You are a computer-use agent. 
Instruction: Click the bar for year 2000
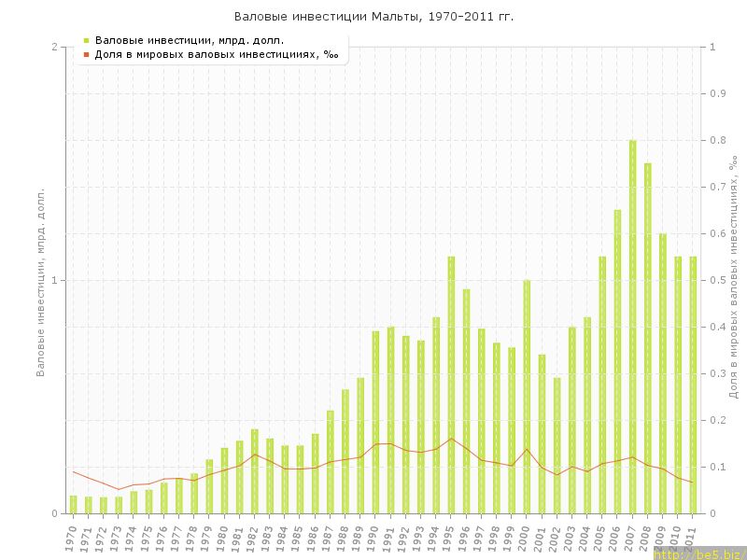tap(527, 397)
